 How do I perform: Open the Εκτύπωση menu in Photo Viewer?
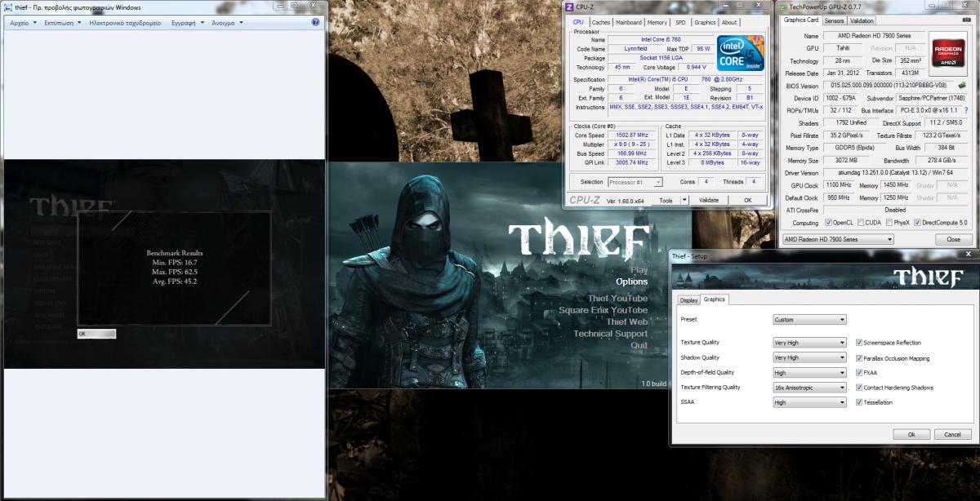(x=62, y=23)
